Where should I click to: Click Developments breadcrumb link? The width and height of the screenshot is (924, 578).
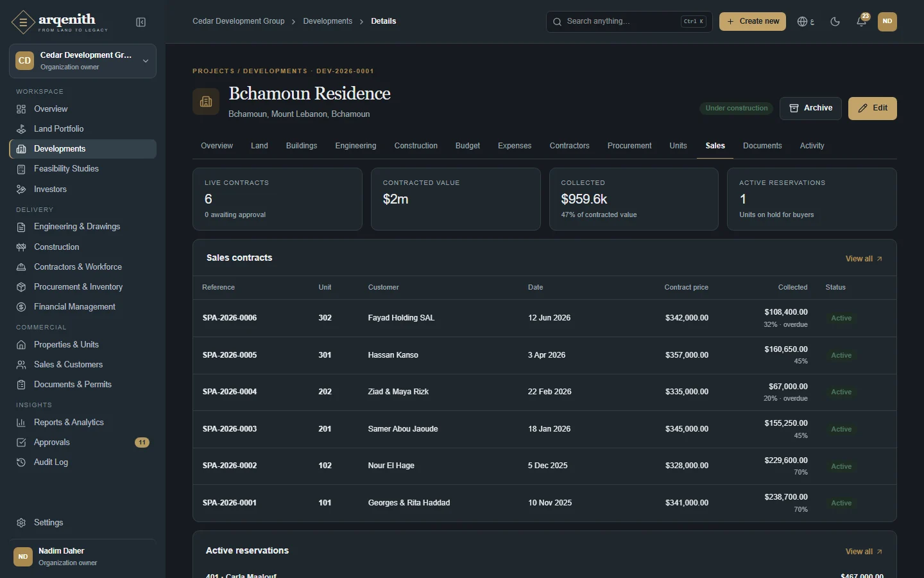point(328,21)
